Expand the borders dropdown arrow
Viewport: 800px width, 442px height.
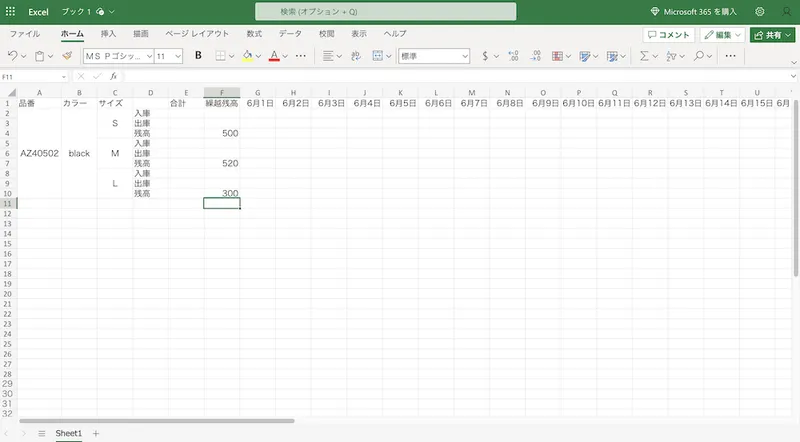[x=231, y=56]
